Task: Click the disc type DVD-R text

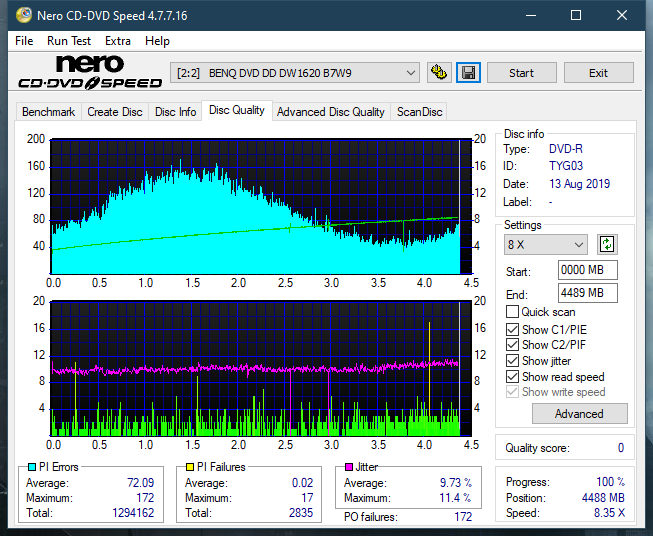Action: 566,149
